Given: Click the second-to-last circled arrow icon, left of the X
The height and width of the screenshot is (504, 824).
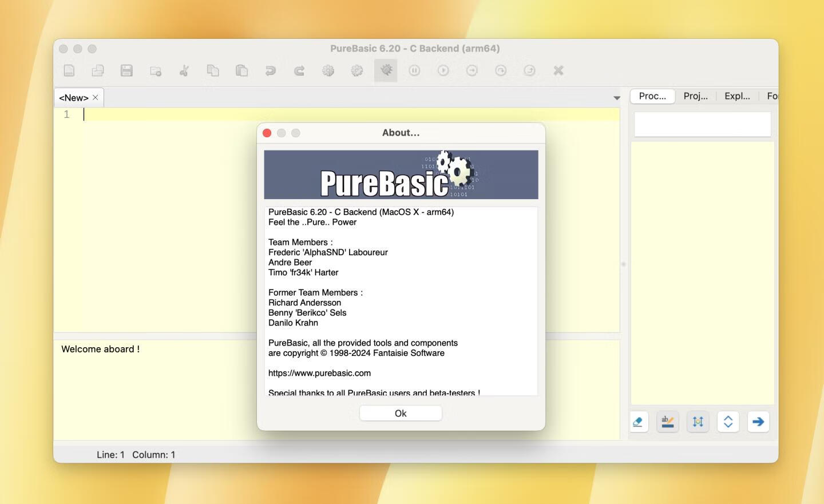Looking at the screenshot, I should point(501,70).
